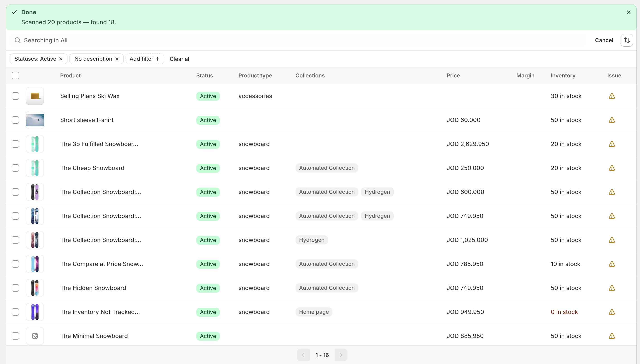Image resolution: width=640 pixels, height=364 pixels.
Task: Click warning icon for Selling Plans Ski Wax
Action: tap(611, 96)
